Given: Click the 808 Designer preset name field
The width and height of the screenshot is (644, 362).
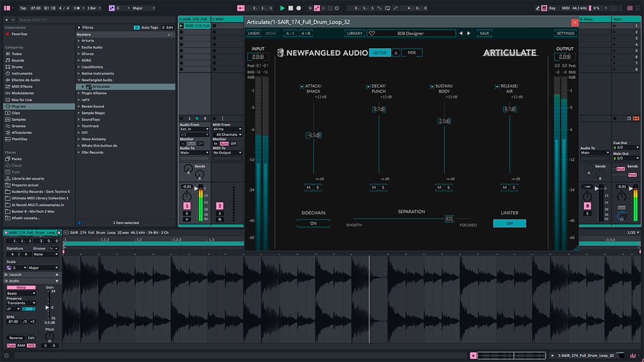Looking at the screenshot, I should [x=411, y=33].
